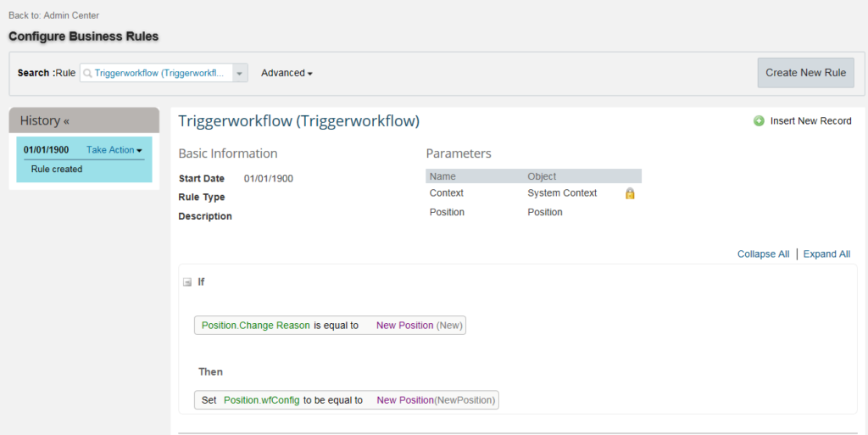This screenshot has height=435, width=868.
Task: Click the Collapse All link
Action: click(763, 254)
